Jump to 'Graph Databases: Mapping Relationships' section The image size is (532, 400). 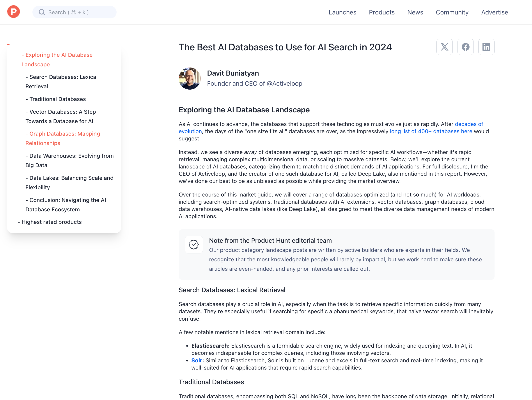tap(63, 138)
